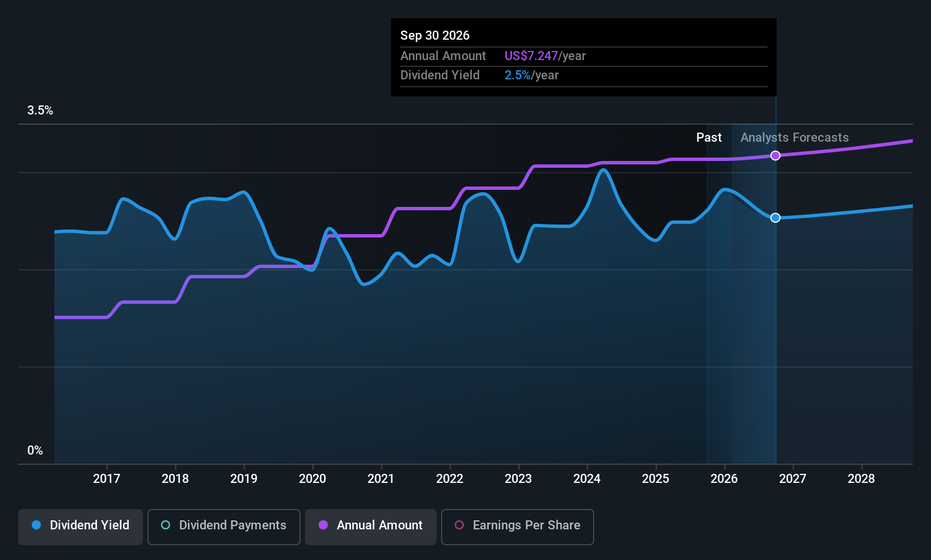Enable the Earnings Per Share series
This screenshot has height=560, width=931.
coord(518,527)
